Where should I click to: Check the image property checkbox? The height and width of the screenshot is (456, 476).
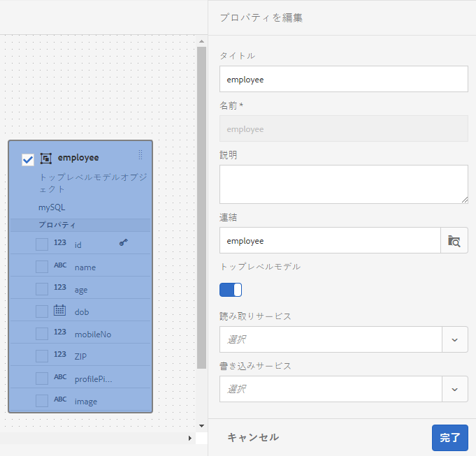click(x=42, y=401)
